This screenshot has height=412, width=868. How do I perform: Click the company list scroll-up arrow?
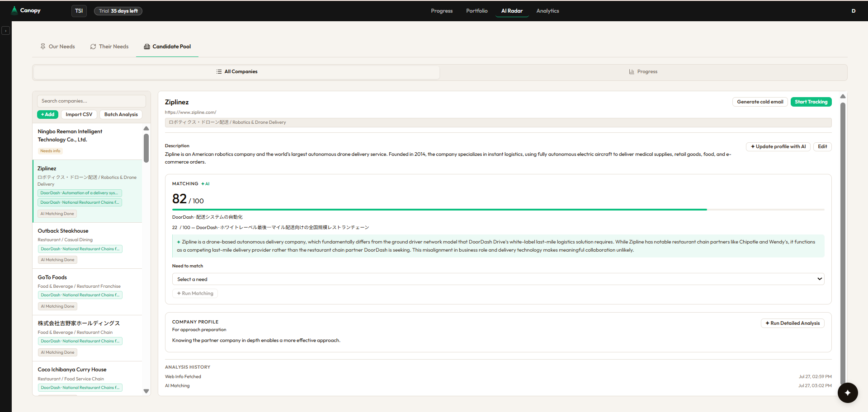click(x=146, y=128)
